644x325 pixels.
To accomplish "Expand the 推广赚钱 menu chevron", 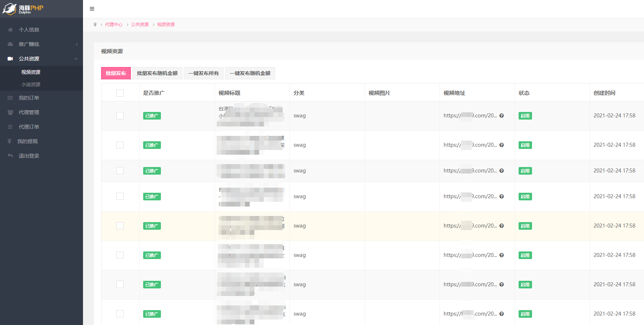I will tap(76, 44).
